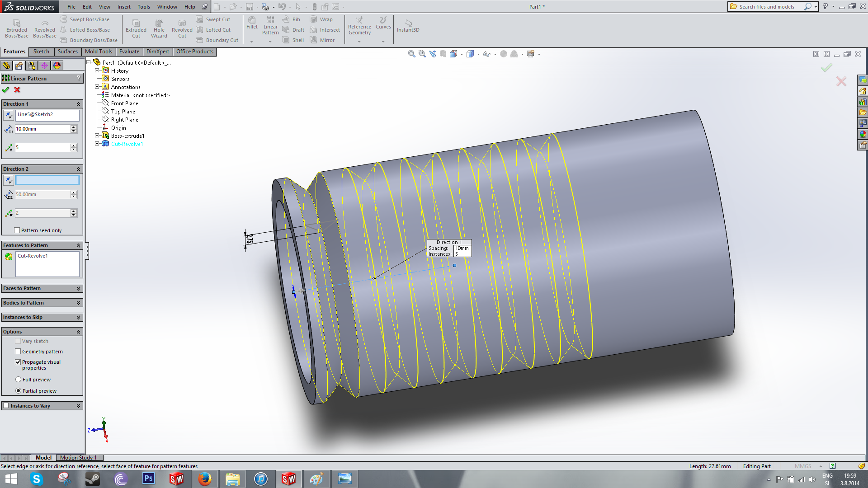Select Full preview radio button

(x=18, y=380)
